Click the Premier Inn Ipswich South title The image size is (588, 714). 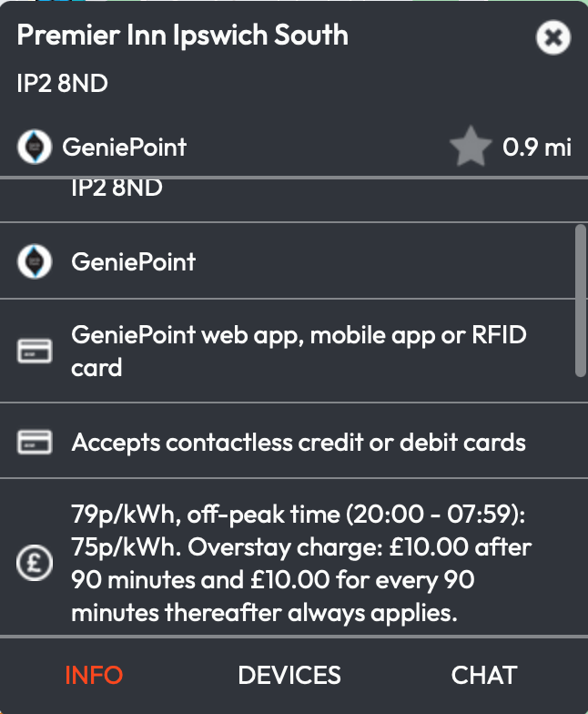point(182,35)
